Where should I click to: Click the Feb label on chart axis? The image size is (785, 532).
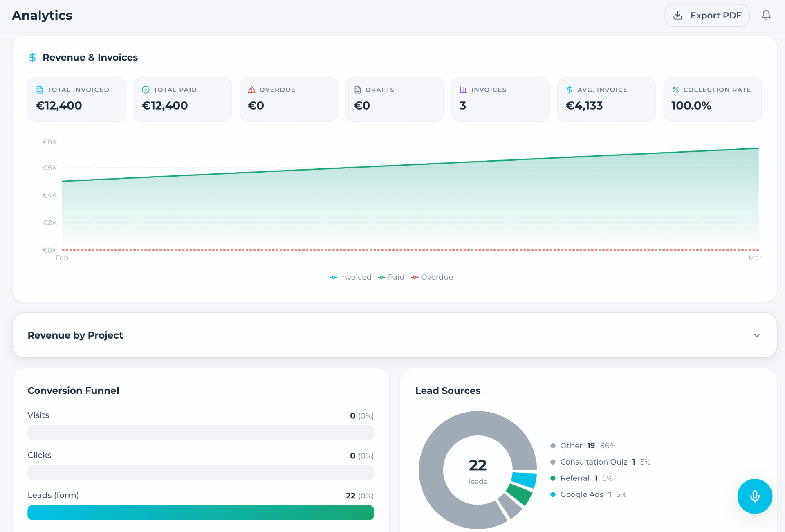tap(62, 258)
